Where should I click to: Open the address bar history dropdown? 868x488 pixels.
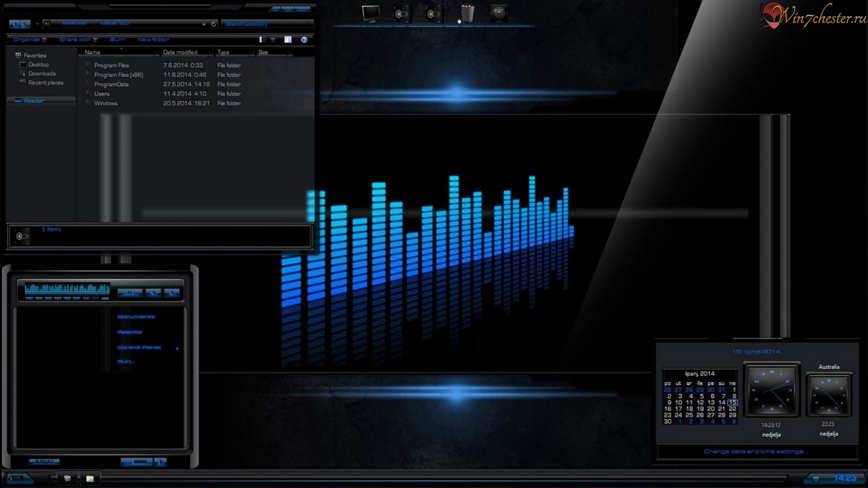pos(204,24)
